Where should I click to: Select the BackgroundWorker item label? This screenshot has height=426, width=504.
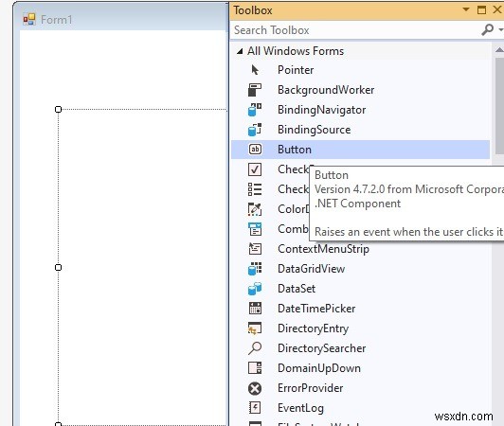click(x=326, y=90)
